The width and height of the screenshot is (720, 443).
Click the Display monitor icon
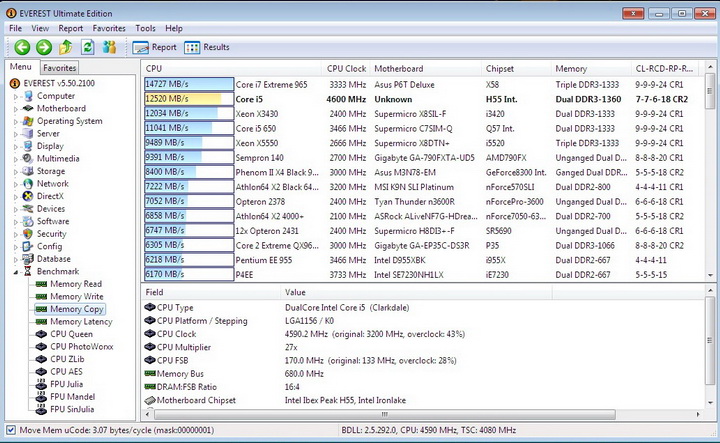tap(28, 146)
